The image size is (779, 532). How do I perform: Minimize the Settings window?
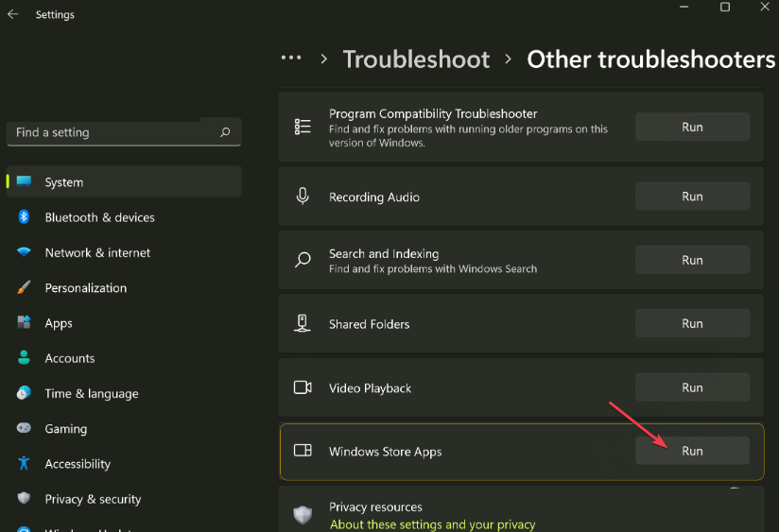(x=684, y=7)
